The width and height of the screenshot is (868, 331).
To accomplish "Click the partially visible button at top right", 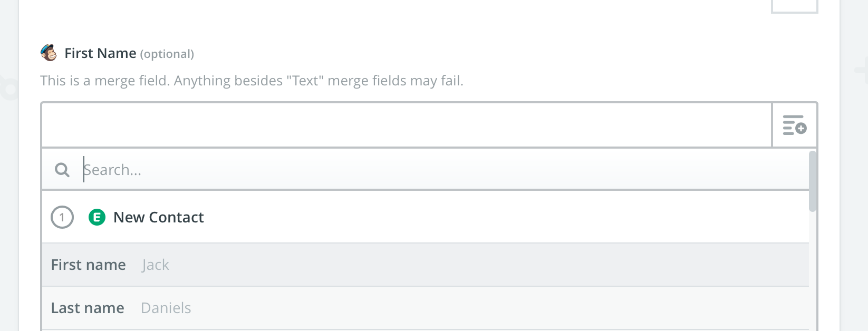I will click(x=794, y=4).
